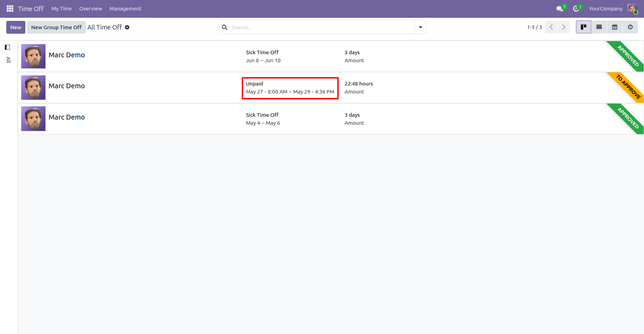Click the Time Off app title
Image resolution: width=644 pixels, height=334 pixels.
(x=31, y=9)
